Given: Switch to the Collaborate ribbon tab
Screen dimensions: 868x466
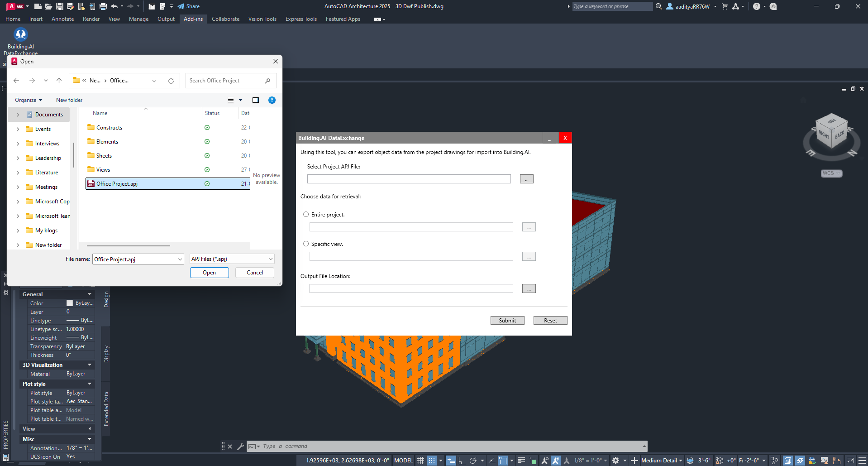Looking at the screenshot, I should coord(226,19).
